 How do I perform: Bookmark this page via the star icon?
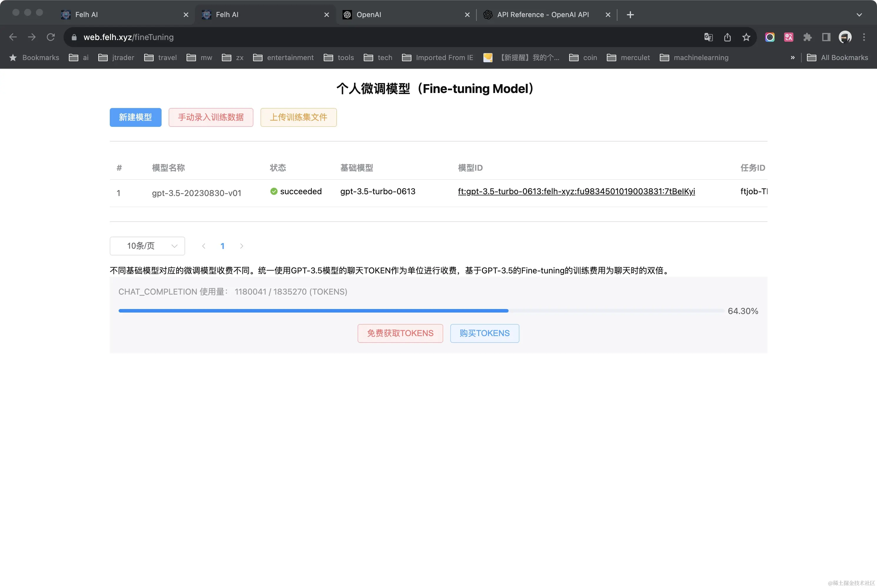tap(746, 37)
